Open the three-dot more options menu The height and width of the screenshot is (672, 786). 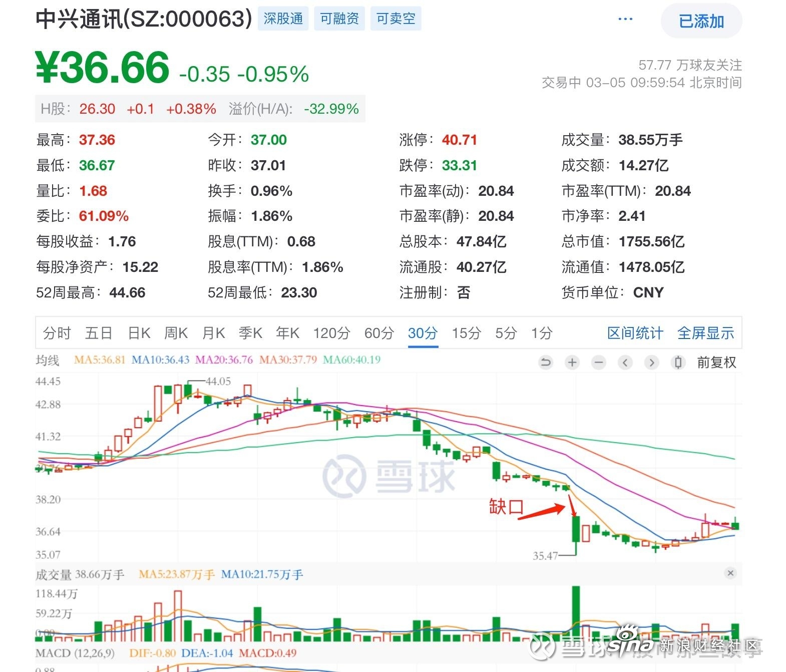625,20
